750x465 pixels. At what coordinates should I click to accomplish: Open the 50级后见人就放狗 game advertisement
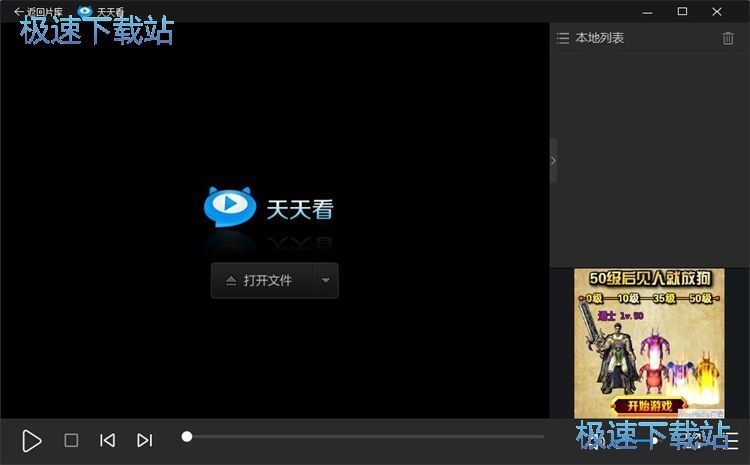click(x=649, y=343)
